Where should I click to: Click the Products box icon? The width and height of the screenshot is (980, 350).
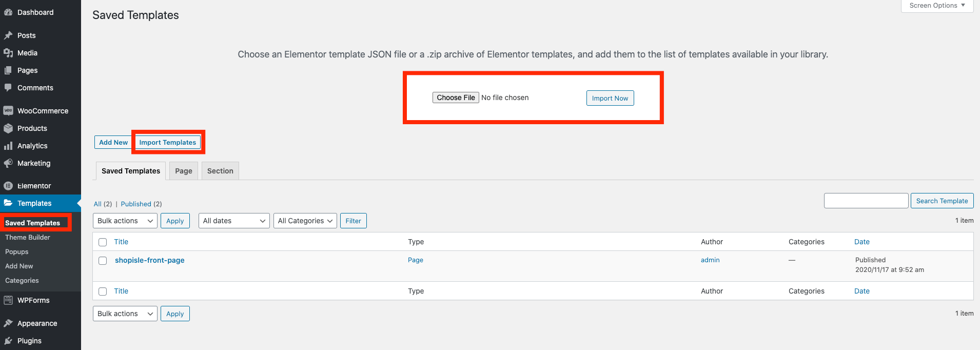tap(8, 128)
